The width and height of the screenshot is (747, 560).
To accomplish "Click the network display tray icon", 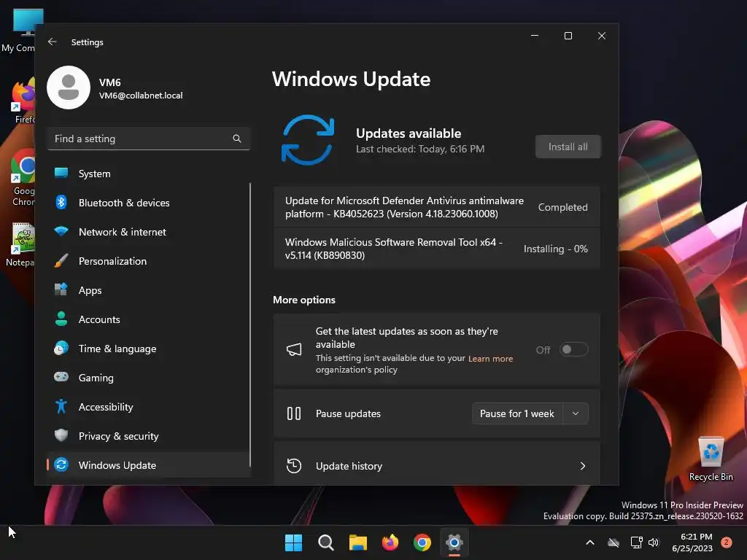I will [636, 542].
